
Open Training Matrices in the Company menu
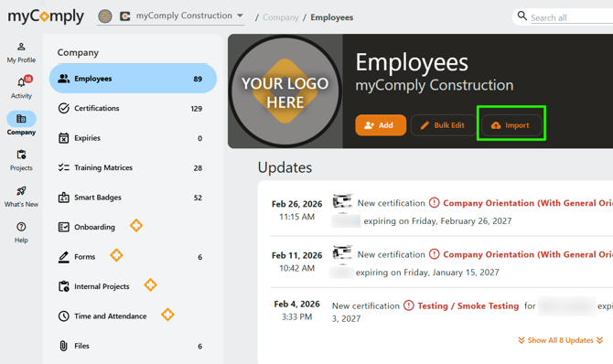[x=133, y=167]
